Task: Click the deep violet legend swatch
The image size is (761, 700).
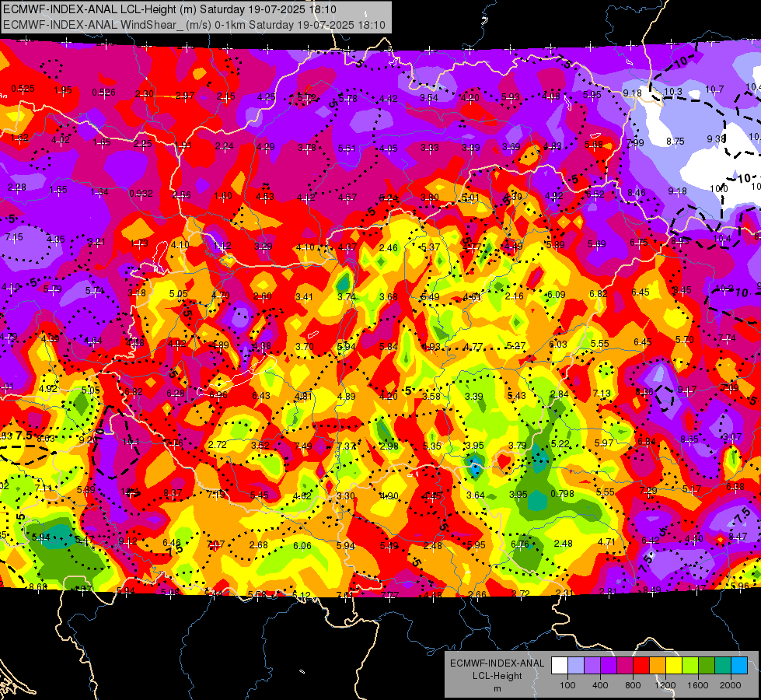Action: tap(609, 666)
